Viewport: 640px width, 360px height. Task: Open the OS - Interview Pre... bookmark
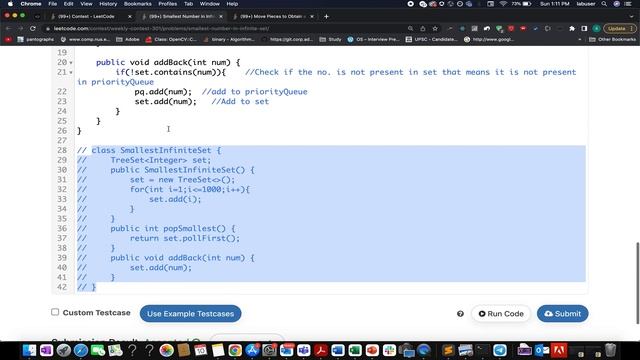373,40
